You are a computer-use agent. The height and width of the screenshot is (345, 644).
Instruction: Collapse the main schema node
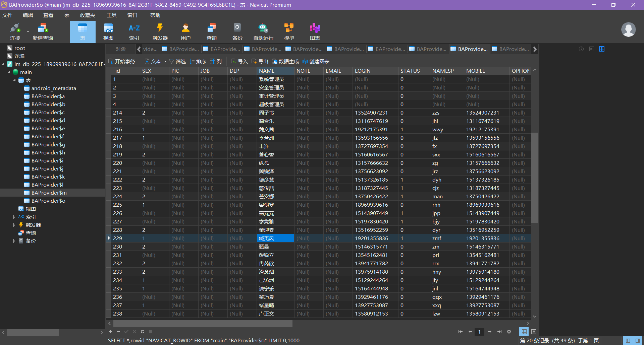pyautogui.click(x=9, y=72)
